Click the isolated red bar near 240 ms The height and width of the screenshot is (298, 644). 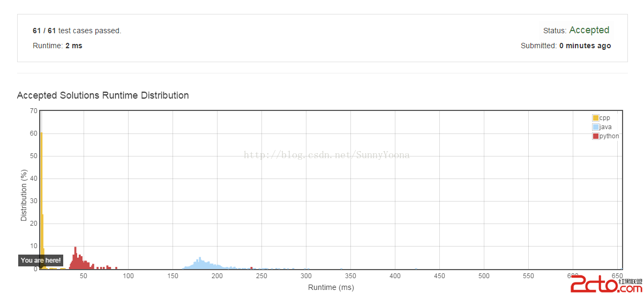pos(251,267)
